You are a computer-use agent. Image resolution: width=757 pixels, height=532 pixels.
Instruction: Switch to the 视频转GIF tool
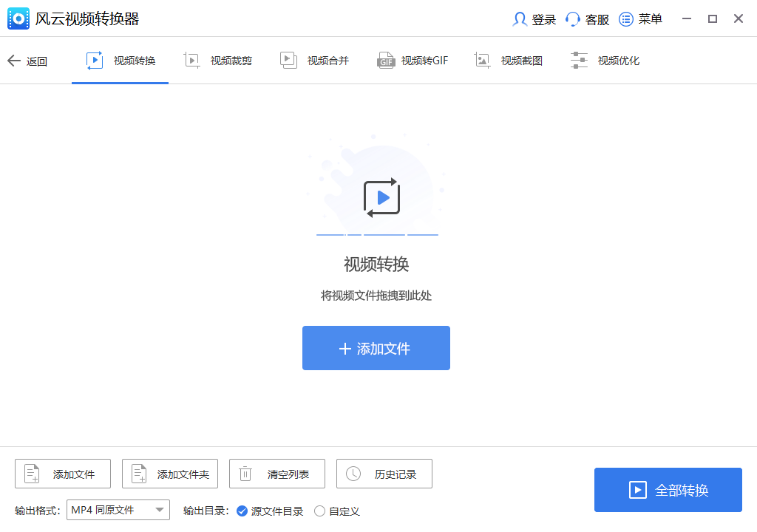click(413, 61)
